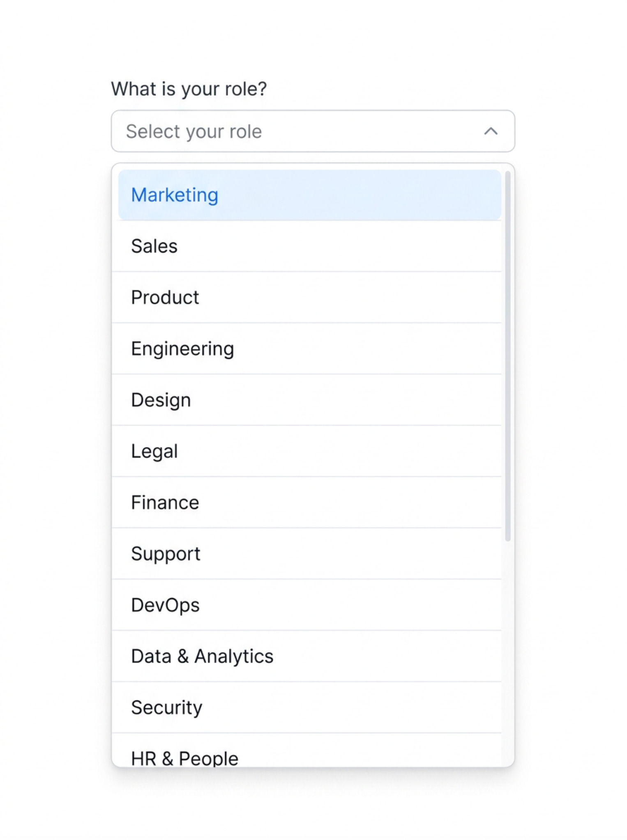Click the 'Select your role' placeholder text
The height and width of the screenshot is (840, 627).
coord(194,131)
